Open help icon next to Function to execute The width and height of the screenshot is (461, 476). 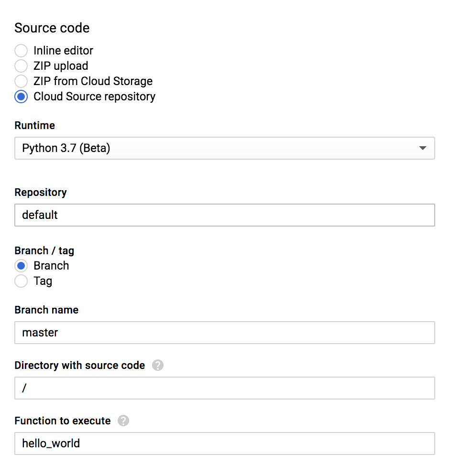(123, 421)
